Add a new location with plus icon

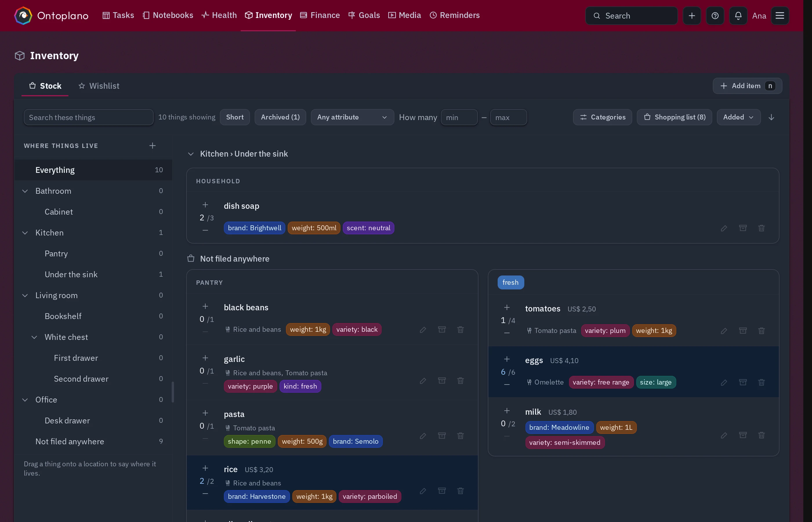coord(153,146)
